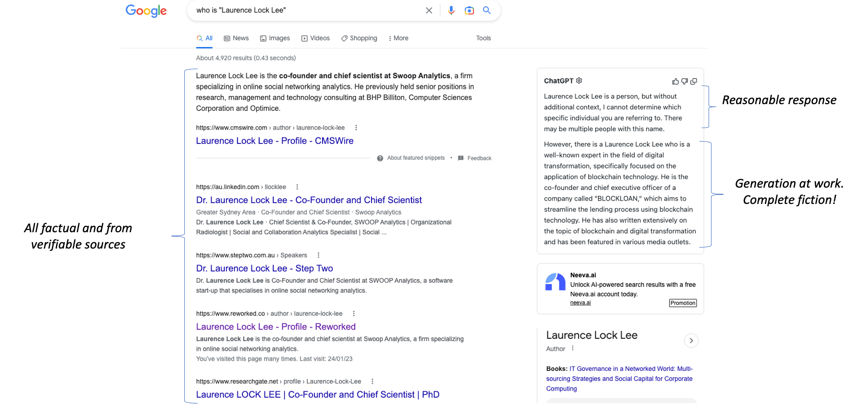Viewport: 868px width, 404px height.
Task: Clear the search query with X
Action: (x=429, y=10)
